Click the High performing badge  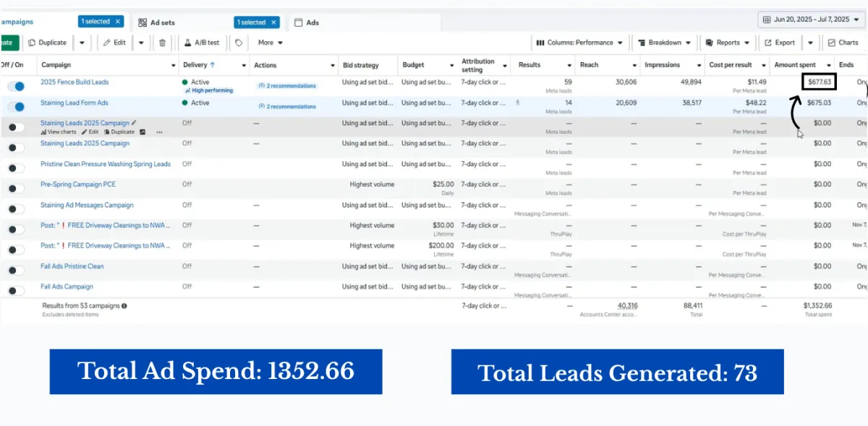(x=208, y=91)
